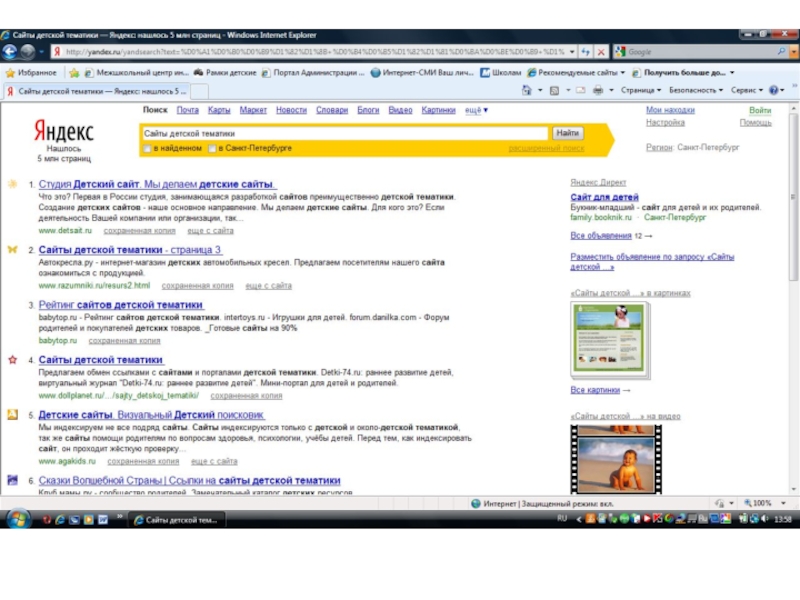Click the red Stop loading icon
The image size is (800, 600).
coord(602,52)
